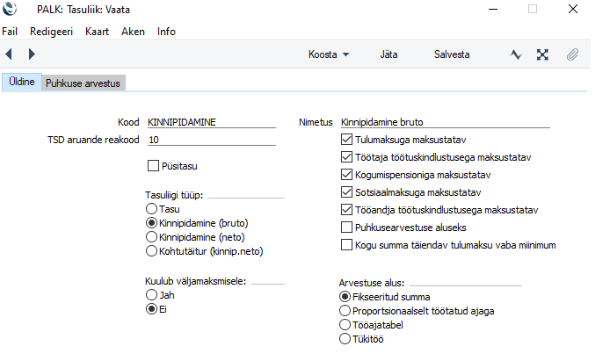Enable Kogu summa täiendav tulumaksu vaba miinimum
610x361 pixels.
click(x=346, y=245)
